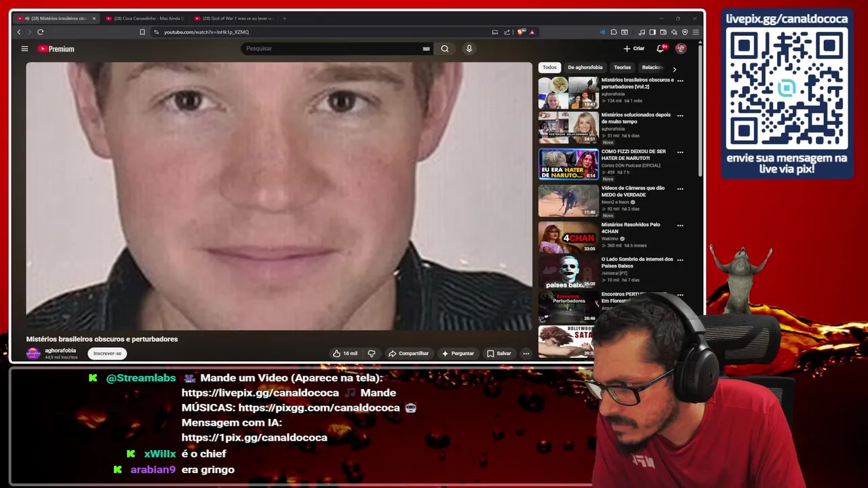Click xWillx username in chat overlay

[x=160, y=454]
